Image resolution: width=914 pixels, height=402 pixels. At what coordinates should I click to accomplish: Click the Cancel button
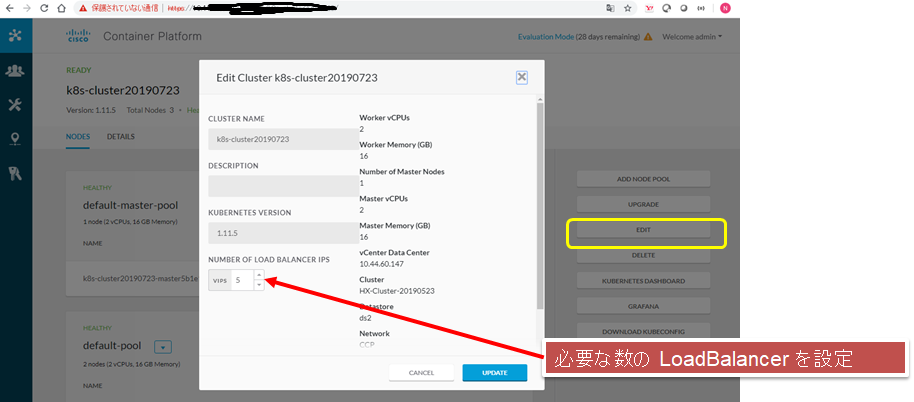pyautogui.click(x=421, y=373)
